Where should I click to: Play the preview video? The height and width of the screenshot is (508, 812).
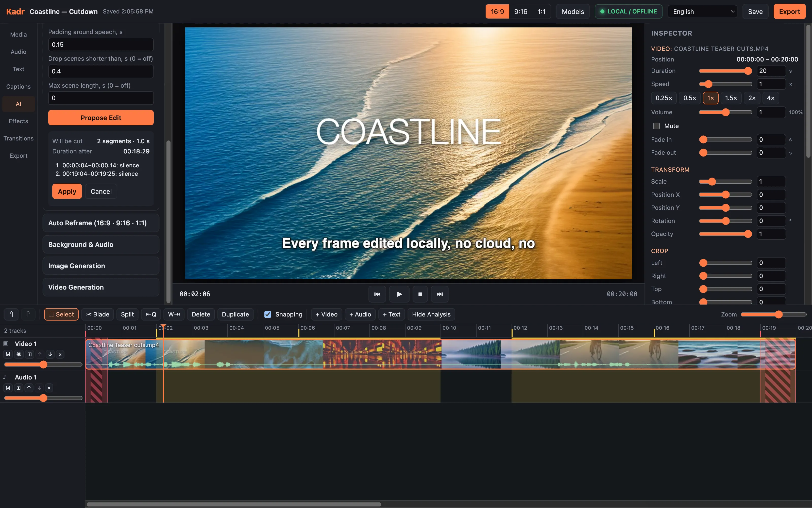pos(399,294)
